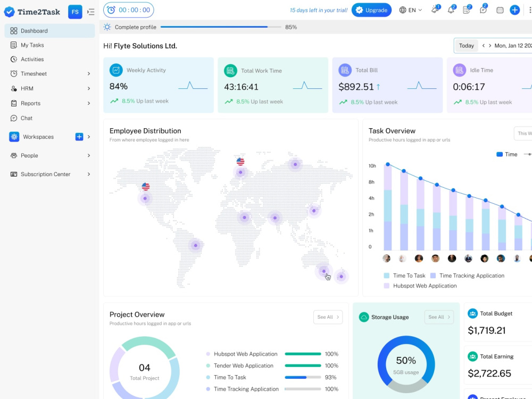
Task: Expand the People chevron
Action: pyautogui.click(x=89, y=155)
